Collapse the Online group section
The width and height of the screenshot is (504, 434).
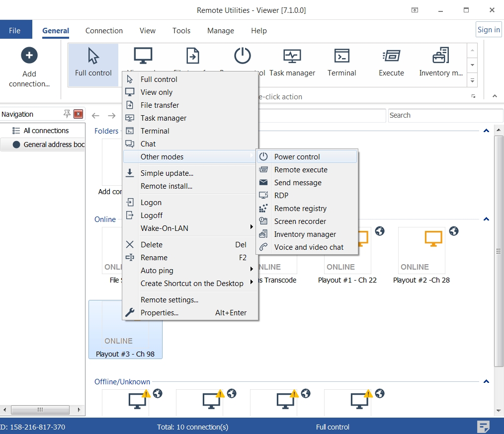[x=486, y=219]
